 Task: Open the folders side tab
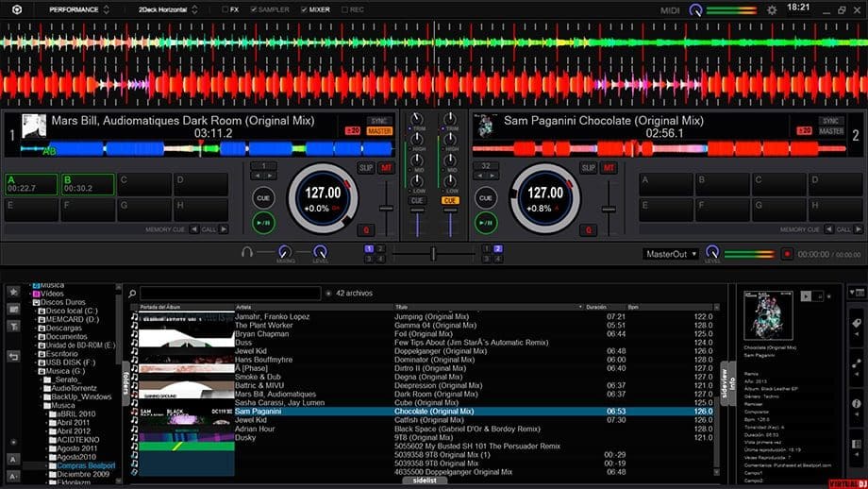point(125,383)
